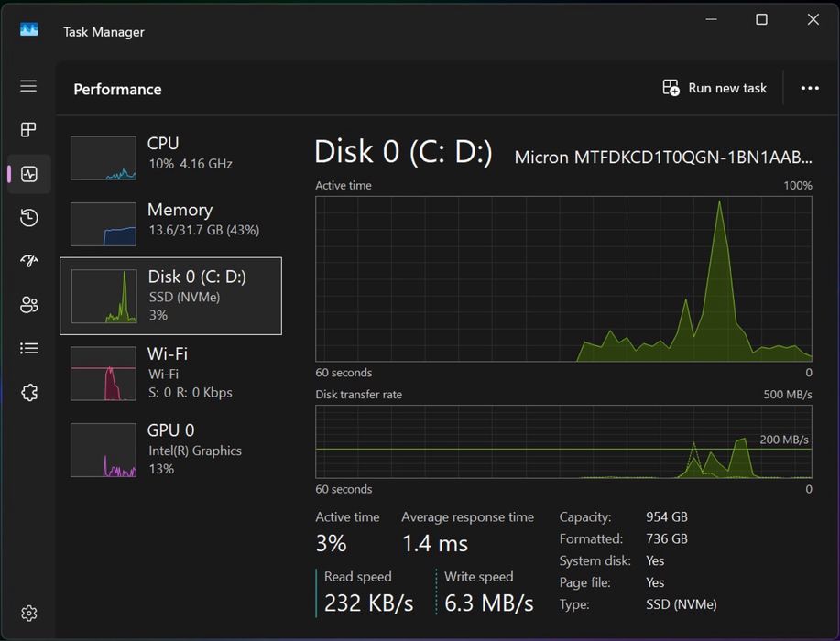Click Run new task button
The width and height of the screenshot is (840, 641).
click(715, 88)
